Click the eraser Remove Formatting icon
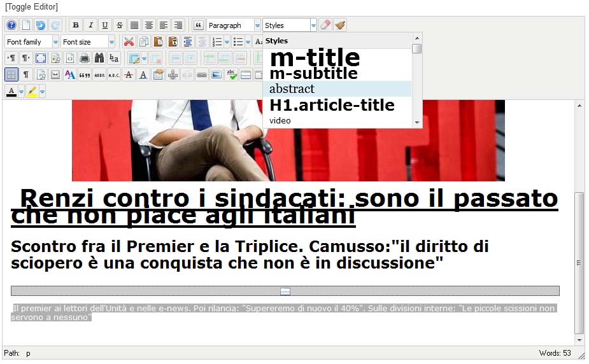 point(325,25)
